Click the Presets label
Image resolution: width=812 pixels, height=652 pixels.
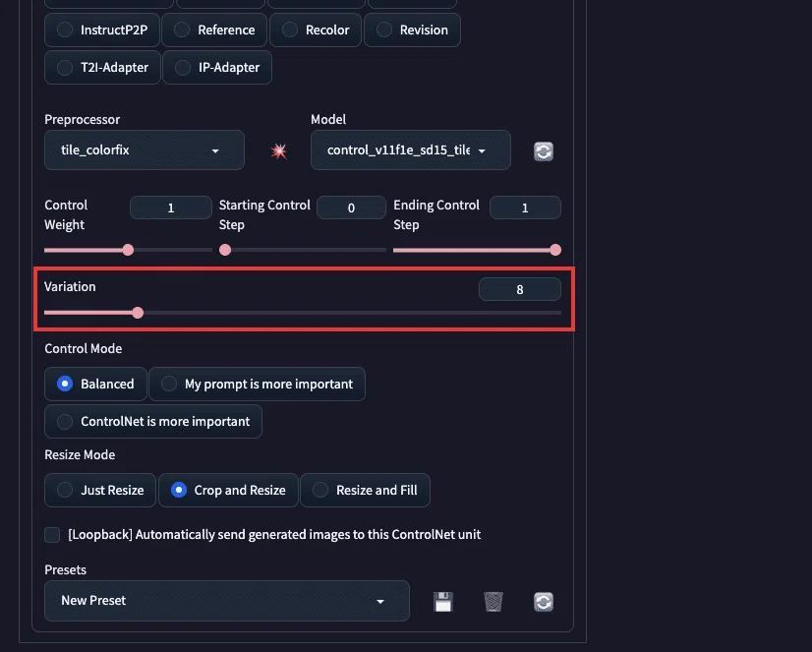point(65,569)
